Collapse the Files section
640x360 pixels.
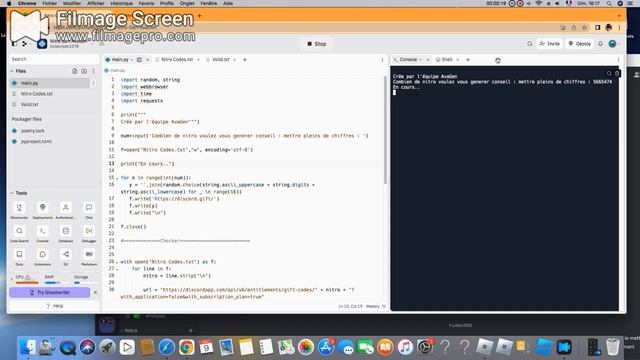(x=12, y=71)
